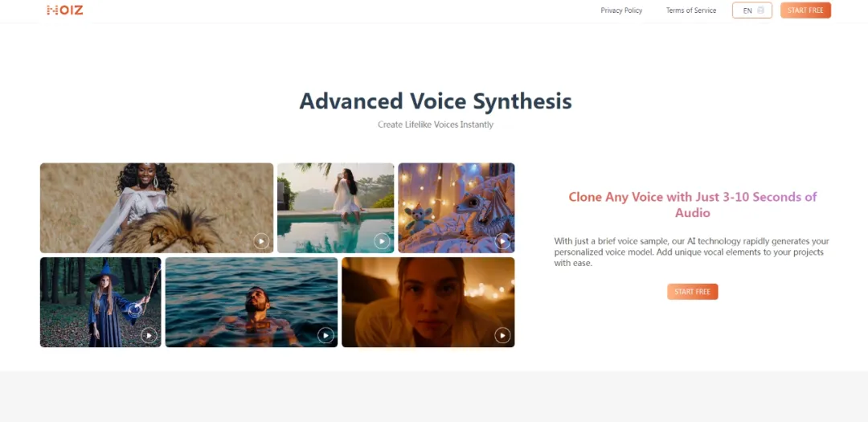Select the stuffed dragon toy thumbnail

click(457, 207)
